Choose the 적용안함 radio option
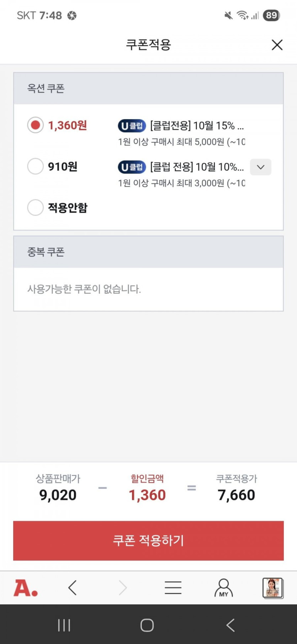The width and height of the screenshot is (297, 644). coord(36,207)
